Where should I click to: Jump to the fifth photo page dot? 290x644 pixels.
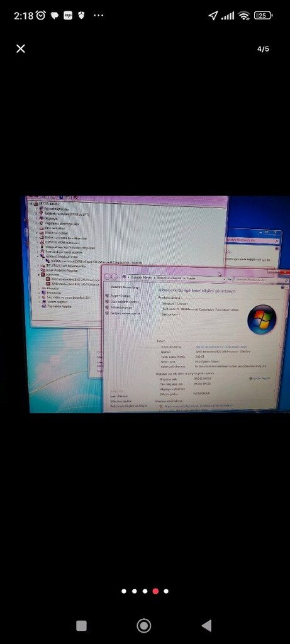click(x=166, y=591)
